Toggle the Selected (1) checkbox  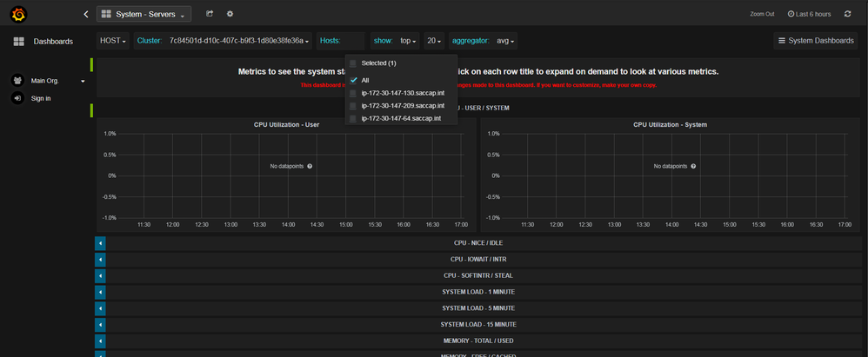tap(353, 63)
